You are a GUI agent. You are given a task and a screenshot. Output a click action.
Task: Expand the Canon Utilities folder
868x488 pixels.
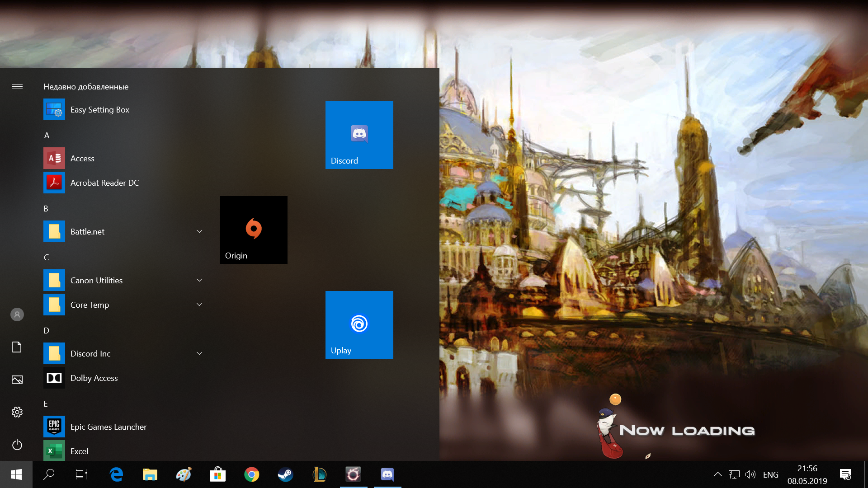click(199, 280)
